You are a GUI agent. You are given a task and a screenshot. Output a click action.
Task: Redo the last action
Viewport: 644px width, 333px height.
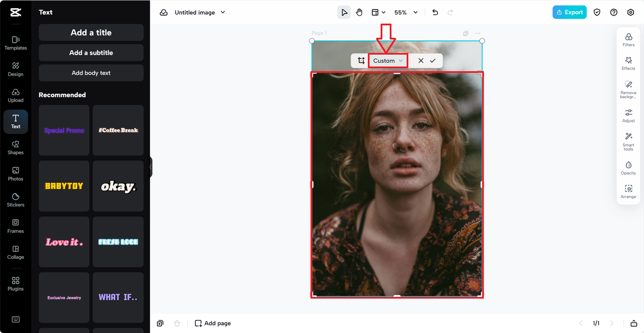coord(450,13)
